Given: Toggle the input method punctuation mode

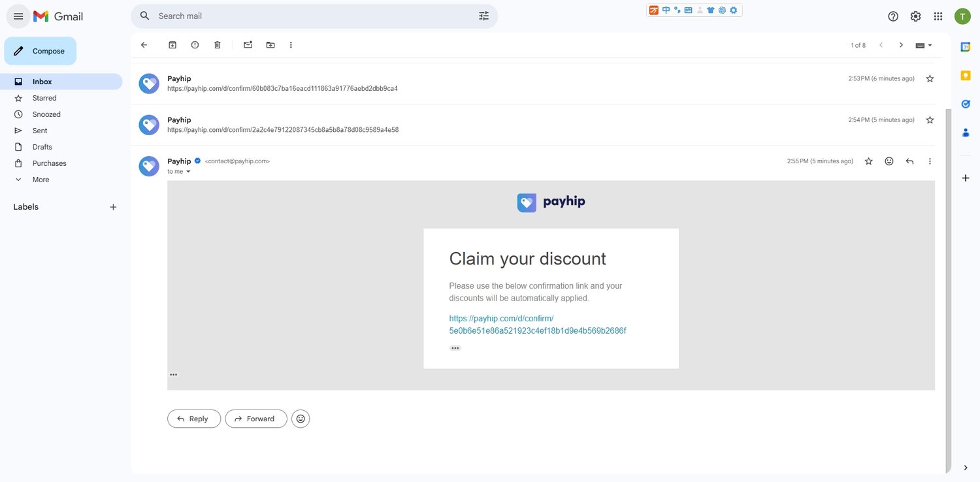Looking at the screenshot, I should click(677, 10).
